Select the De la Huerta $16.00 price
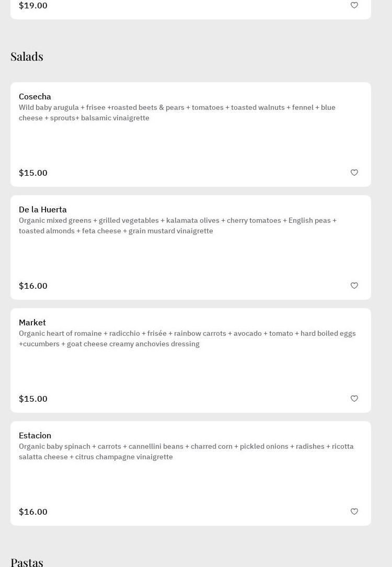This screenshot has height=567, width=392. [x=33, y=286]
